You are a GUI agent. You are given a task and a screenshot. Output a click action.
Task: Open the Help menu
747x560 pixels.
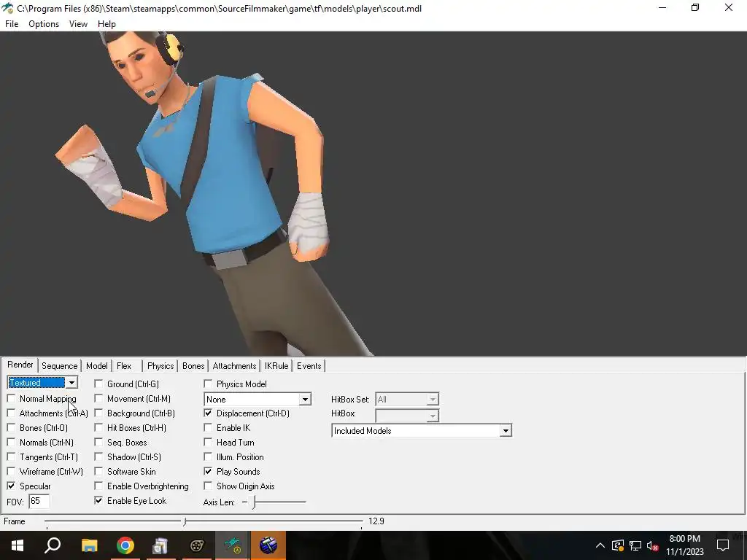coord(107,24)
